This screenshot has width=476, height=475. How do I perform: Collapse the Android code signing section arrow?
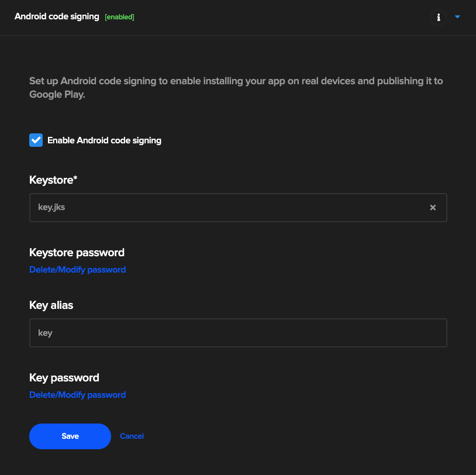(457, 17)
